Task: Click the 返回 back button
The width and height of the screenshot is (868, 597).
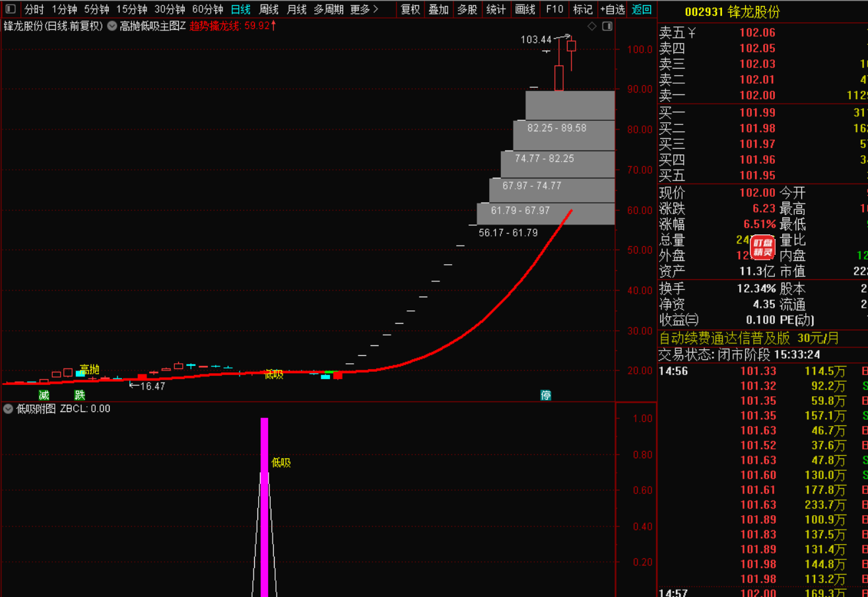Action: click(642, 9)
